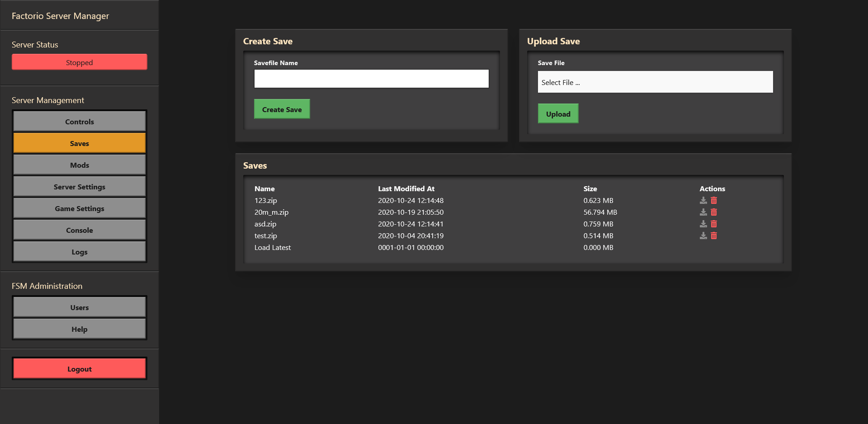Delete the 123.zip save
The height and width of the screenshot is (424, 868).
pos(714,200)
